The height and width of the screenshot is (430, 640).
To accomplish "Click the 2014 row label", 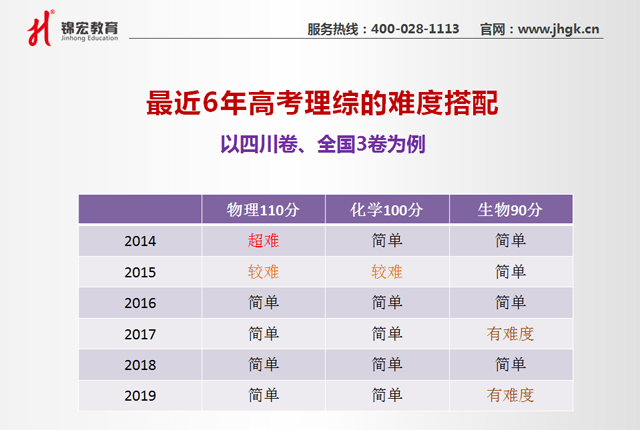I will pos(141,241).
